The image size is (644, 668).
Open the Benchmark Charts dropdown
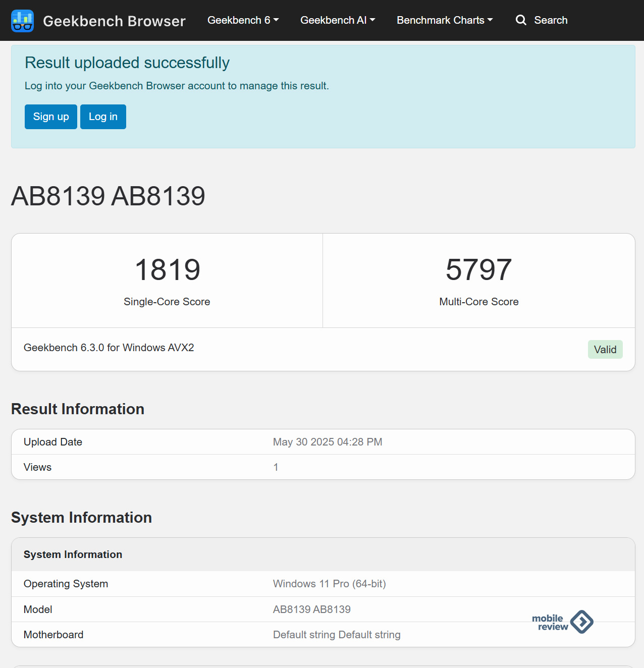pos(445,20)
